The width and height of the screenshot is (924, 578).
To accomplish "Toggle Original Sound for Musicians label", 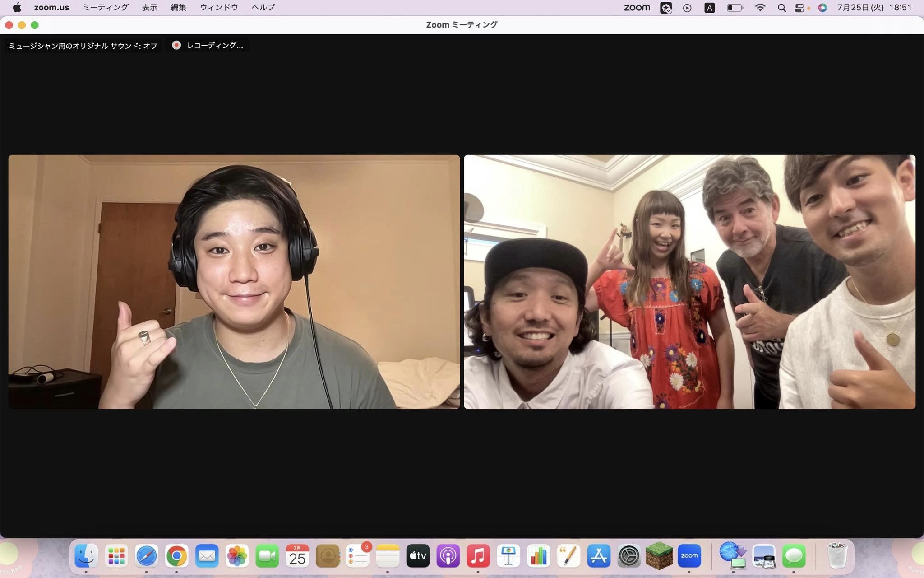I will pyautogui.click(x=83, y=46).
